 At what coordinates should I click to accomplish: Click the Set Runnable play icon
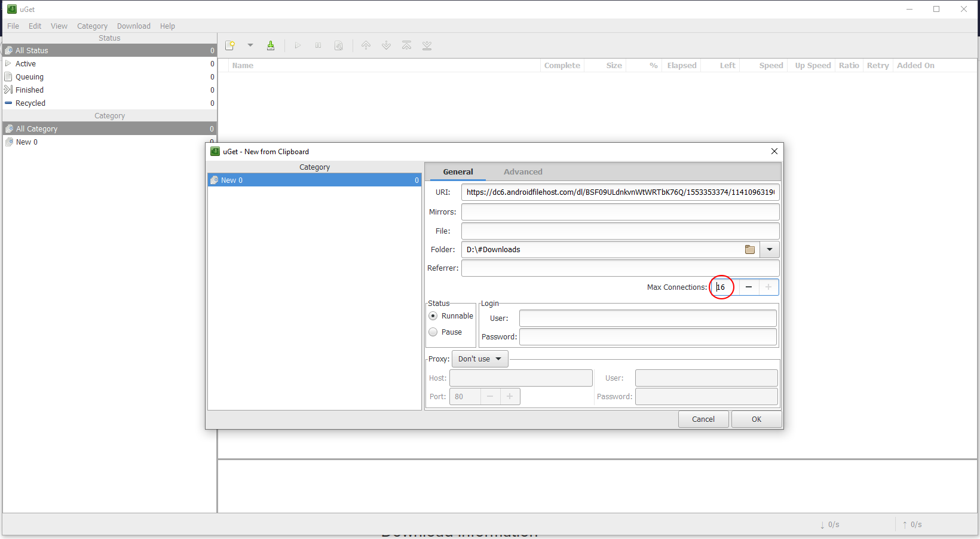[x=298, y=45]
